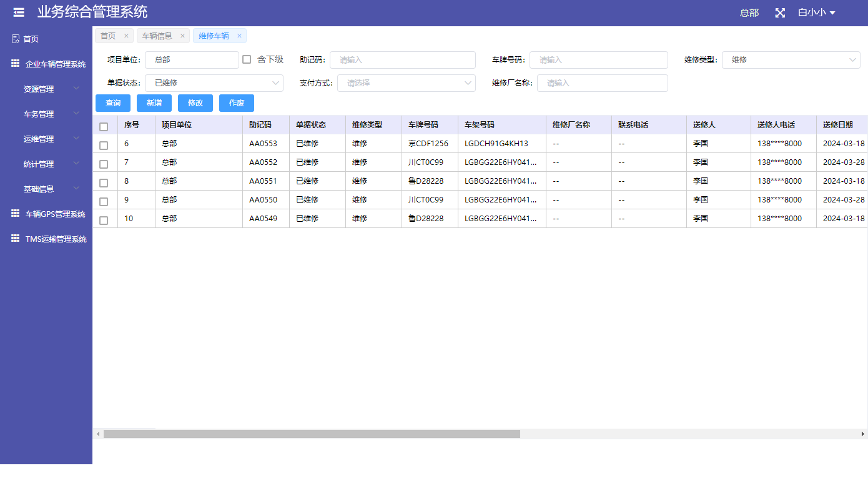Select the checkbox for row AA0552

tap(104, 164)
